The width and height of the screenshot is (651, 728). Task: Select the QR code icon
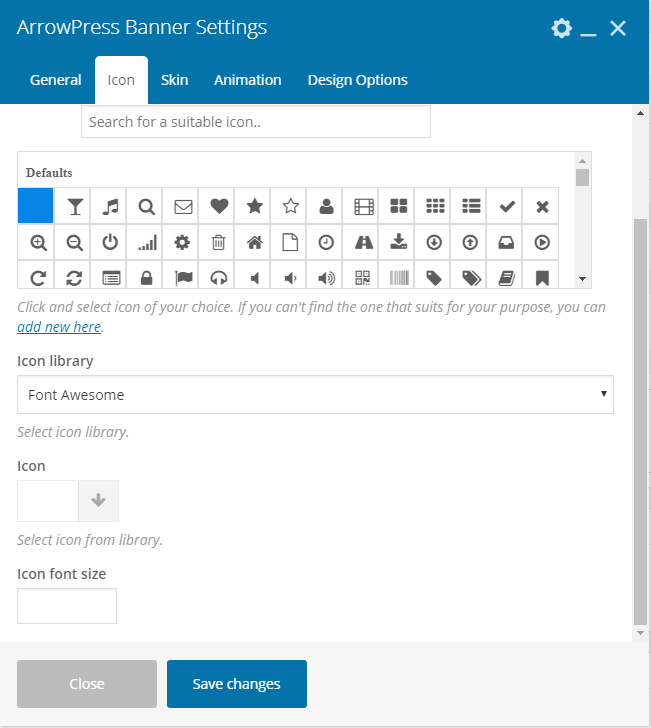click(x=363, y=278)
